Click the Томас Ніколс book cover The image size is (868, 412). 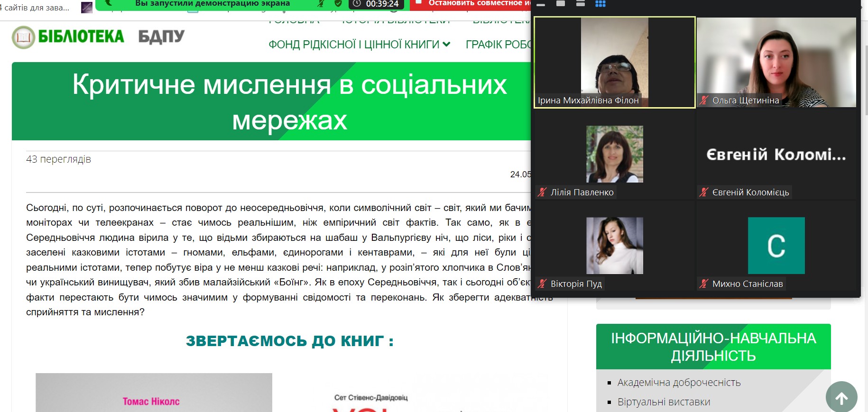[x=154, y=394]
